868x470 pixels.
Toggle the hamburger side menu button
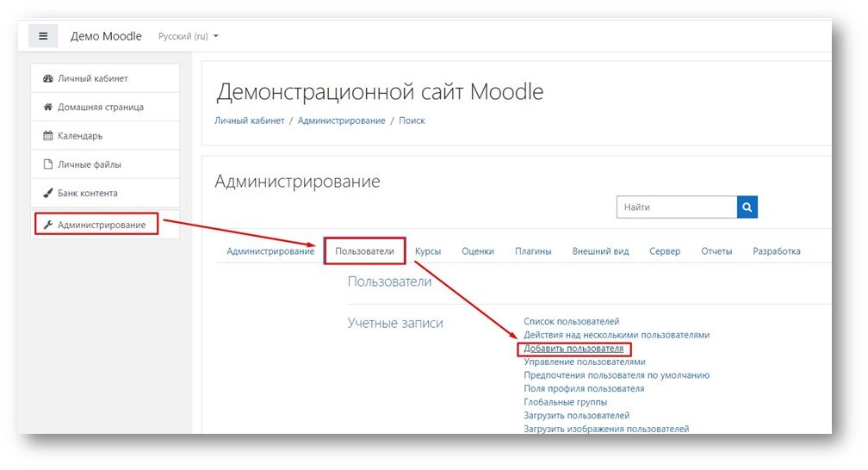point(43,36)
